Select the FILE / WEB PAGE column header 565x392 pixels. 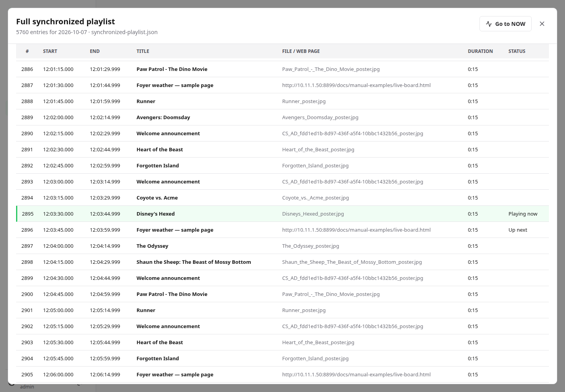click(x=301, y=51)
